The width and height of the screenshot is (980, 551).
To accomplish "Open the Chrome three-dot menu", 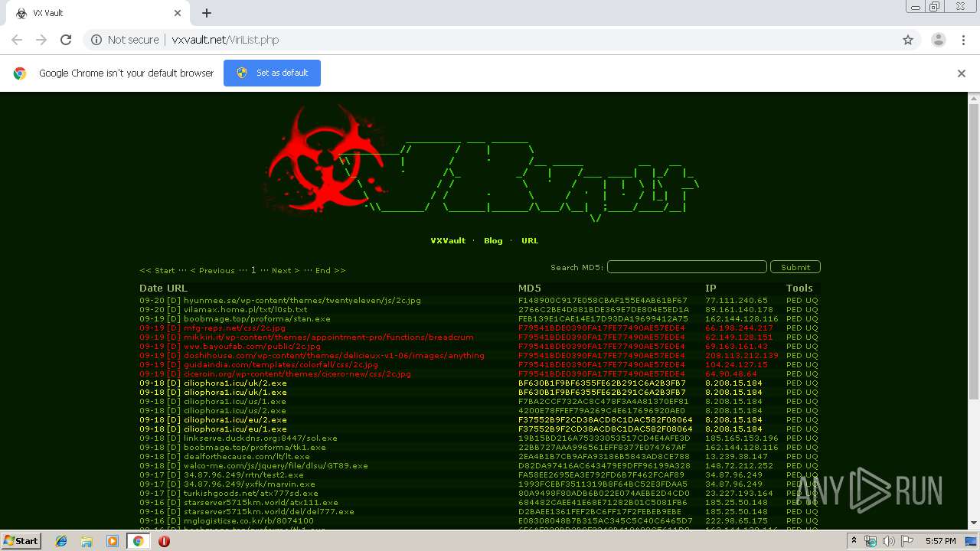I will tap(963, 40).
